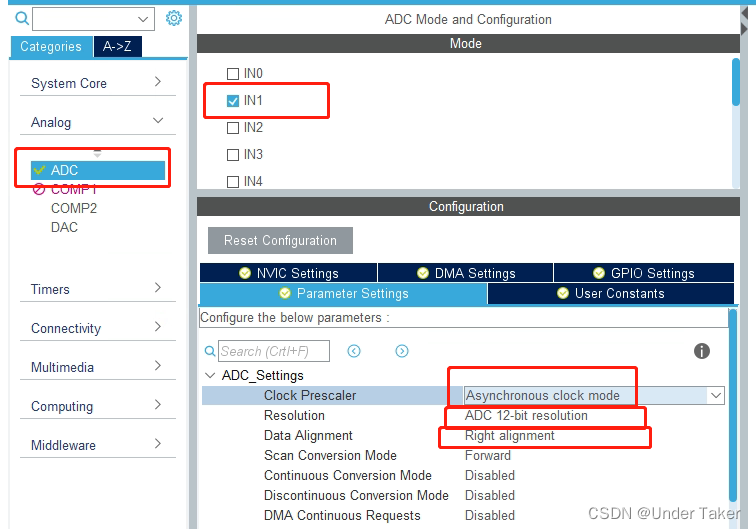Switch to the A->Z tab
756x529 pixels.
(x=117, y=47)
